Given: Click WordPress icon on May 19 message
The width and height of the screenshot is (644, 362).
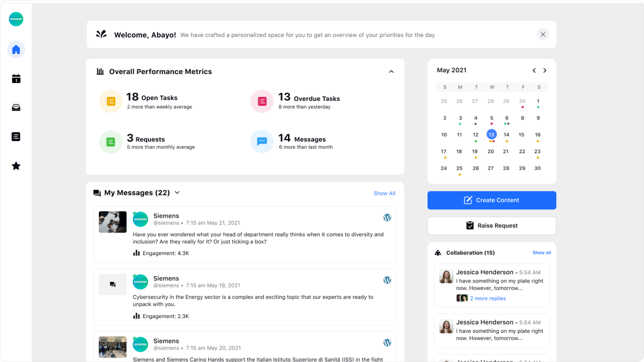Looking at the screenshot, I should coord(387,280).
